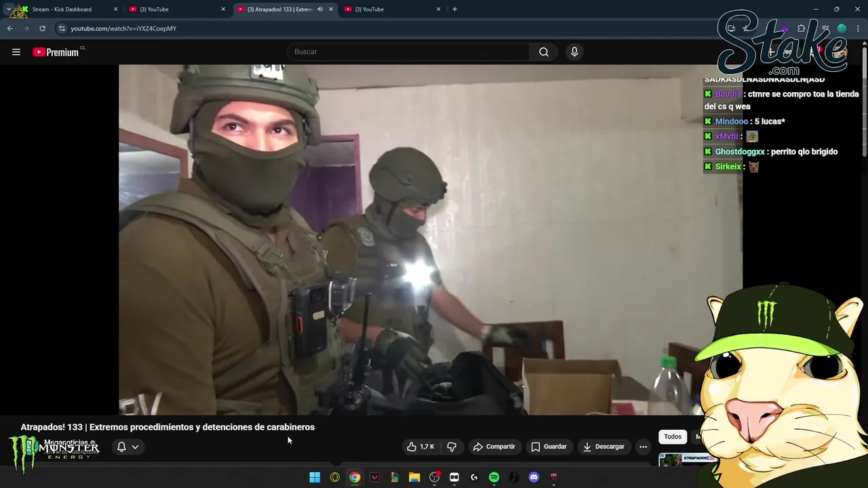Open File Explorer from taskbar
The width and height of the screenshot is (868, 488).
point(414,477)
